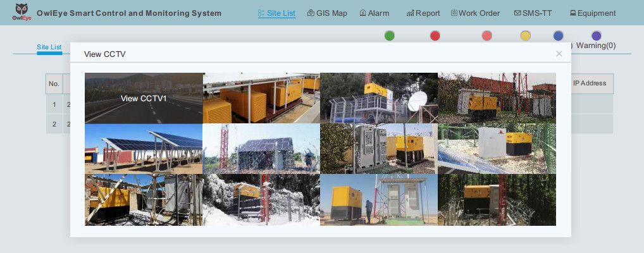The image size is (644, 253).
Task: Click the yellow status indicator dot
Action: (525, 35)
